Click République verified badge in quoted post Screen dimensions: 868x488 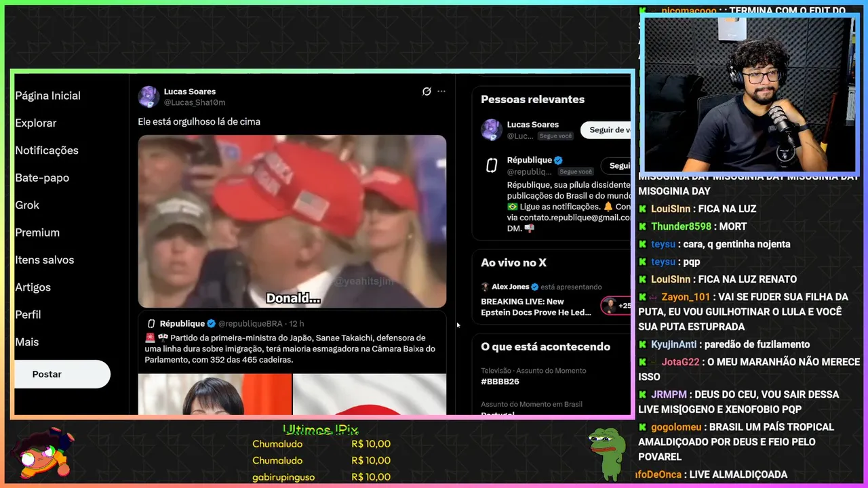[x=211, y=324]
